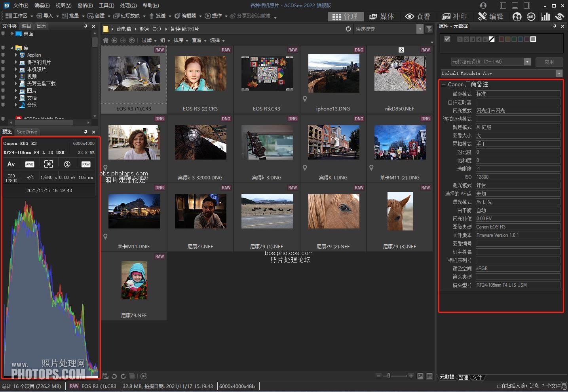The image size is (568, 392).
Task: Go back using the back arrow icon
Action: pos(114,40)
